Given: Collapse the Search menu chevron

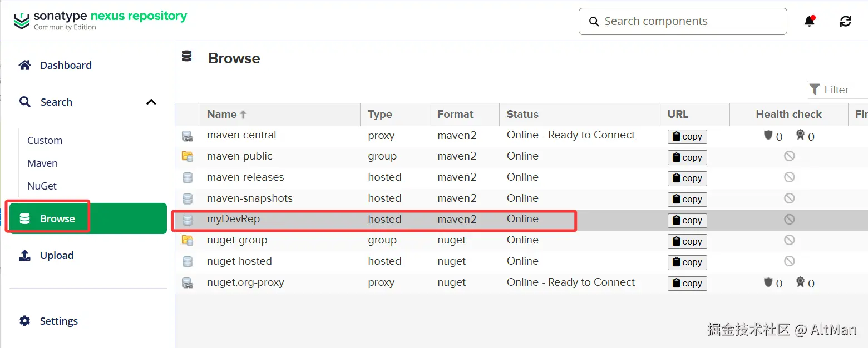Looking at the screenshot, I should coord(151,102).
